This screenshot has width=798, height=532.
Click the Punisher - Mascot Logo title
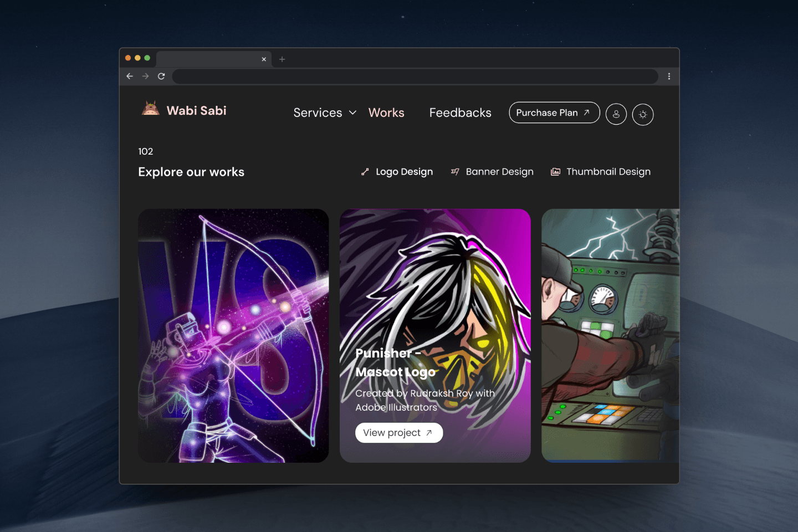(396, 362)
